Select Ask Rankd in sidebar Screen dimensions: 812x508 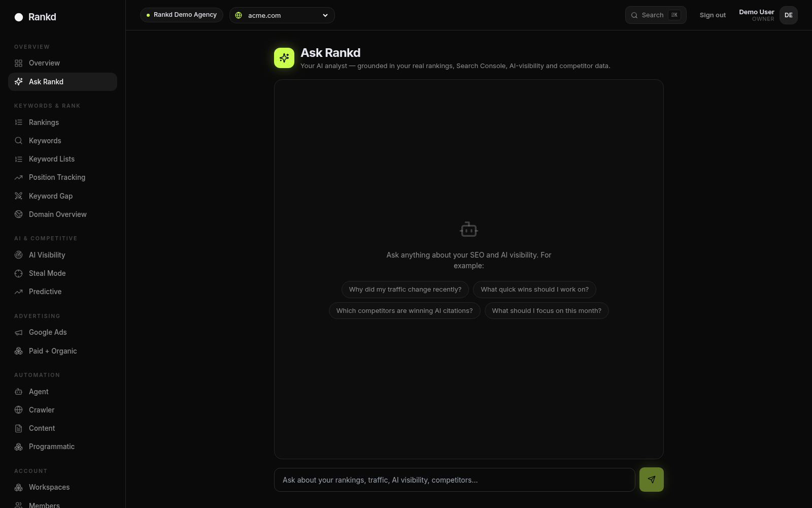[x=62, y=82]
